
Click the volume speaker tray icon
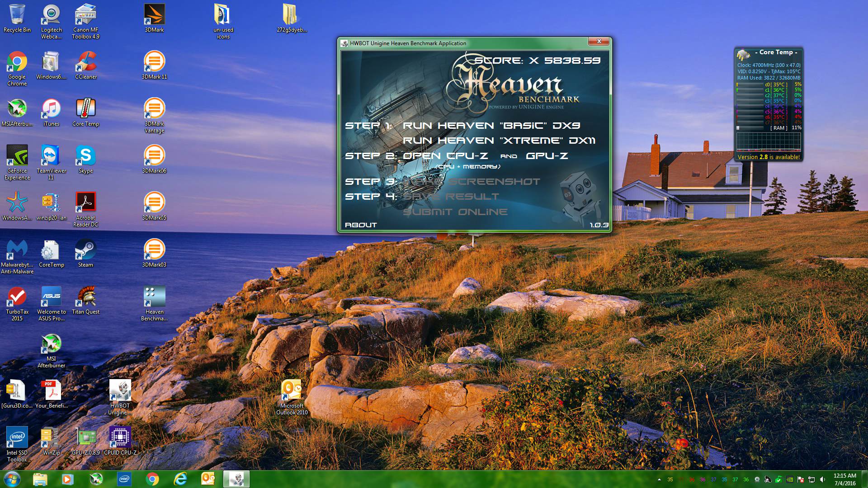pos(822,479)
